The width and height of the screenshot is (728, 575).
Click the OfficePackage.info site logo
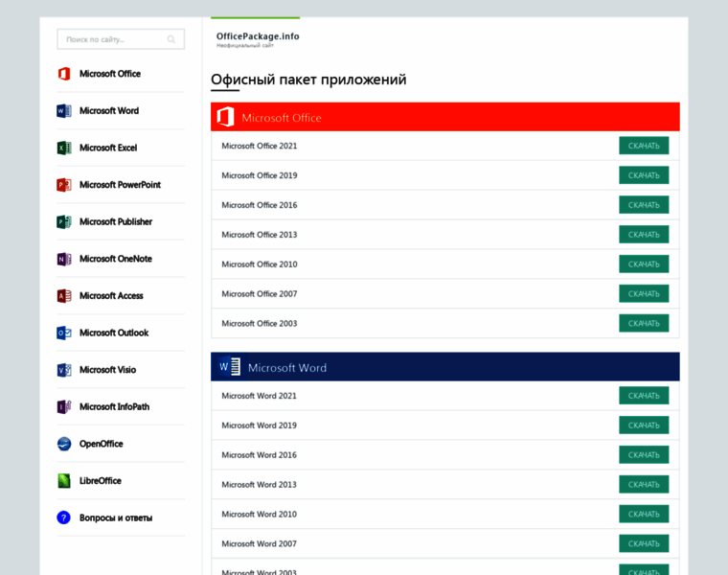pyautogui.click(x=258, y=38)
